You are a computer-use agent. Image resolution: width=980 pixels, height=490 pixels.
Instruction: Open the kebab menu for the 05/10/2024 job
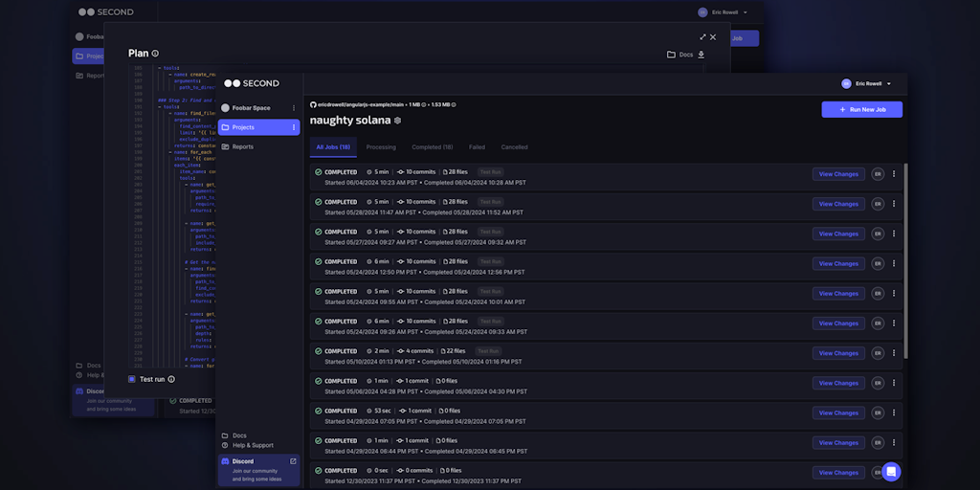tap(894, 353)
